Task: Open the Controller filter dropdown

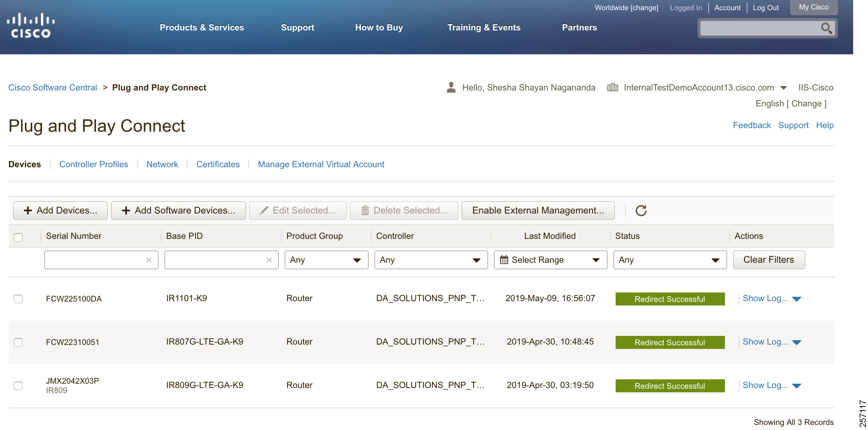Action: tap(431, 260)
